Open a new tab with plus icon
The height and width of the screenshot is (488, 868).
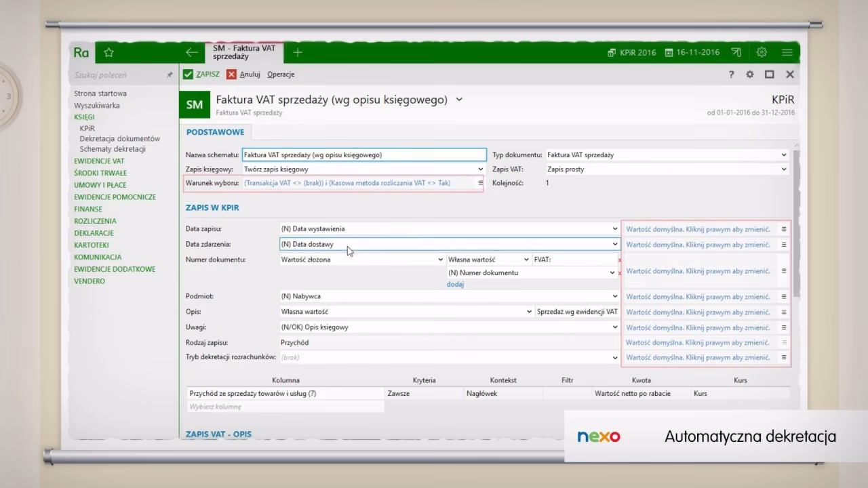[298, 52]
